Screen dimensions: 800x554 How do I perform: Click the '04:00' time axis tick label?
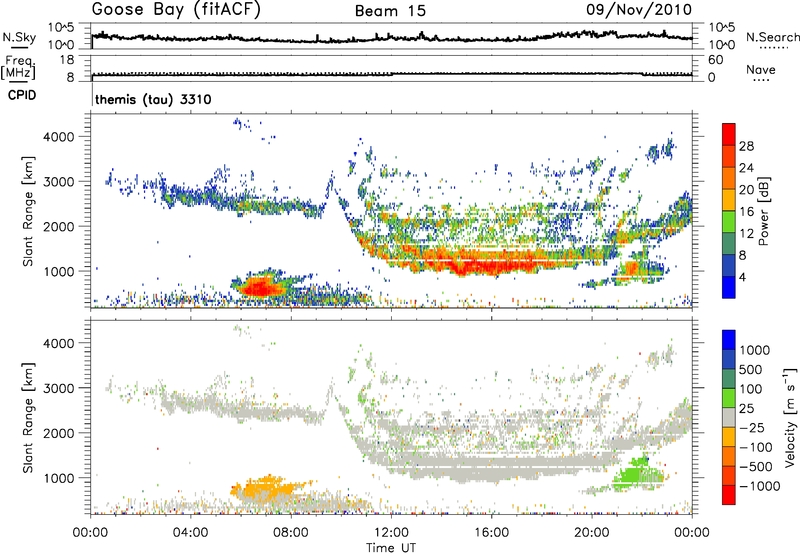(191, 532)
